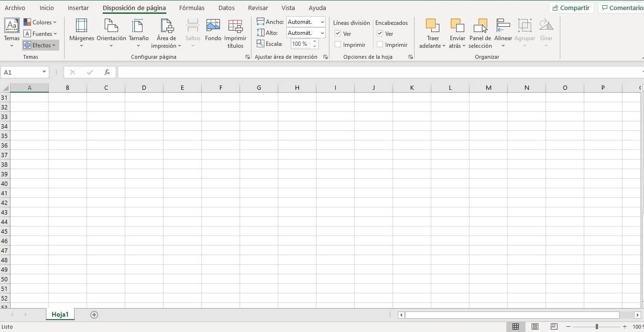Image resolution: width=644 pixels, height=332 pixels.
Task: Click the Compartir button
Action: (x=571, y=8)
